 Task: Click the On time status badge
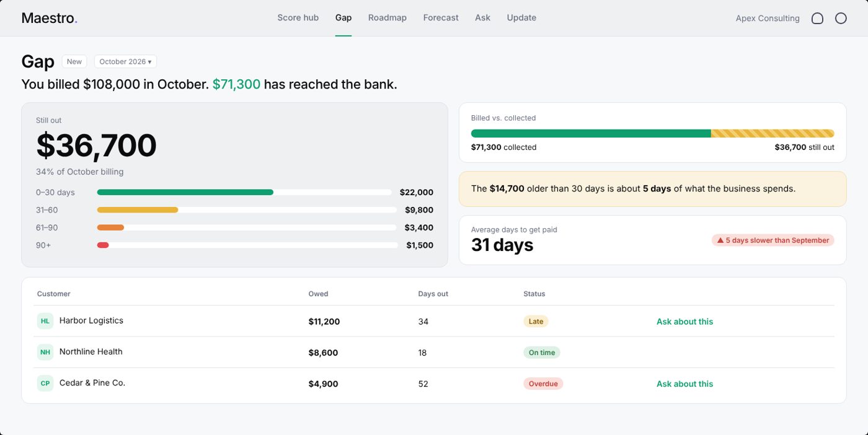(x=541, y=353)
